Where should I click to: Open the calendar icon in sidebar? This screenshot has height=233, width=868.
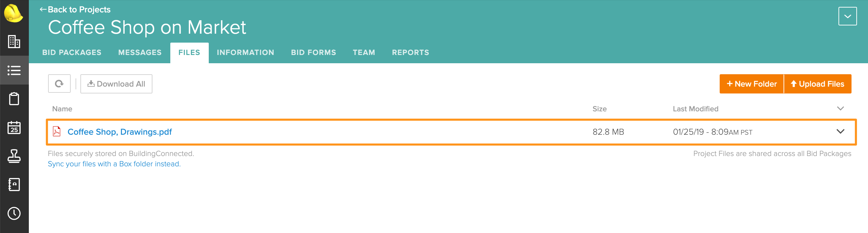[14, 127]
